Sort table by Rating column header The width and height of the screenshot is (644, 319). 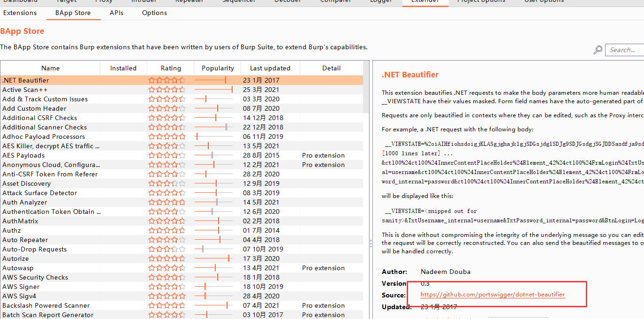click(171, 68)
